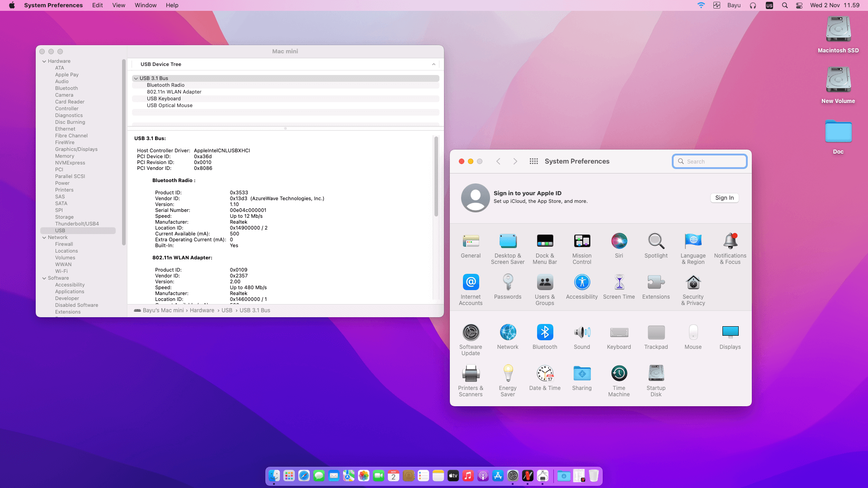
Task: Select USB Keyboard in device tree
Action: click(164, 99)
